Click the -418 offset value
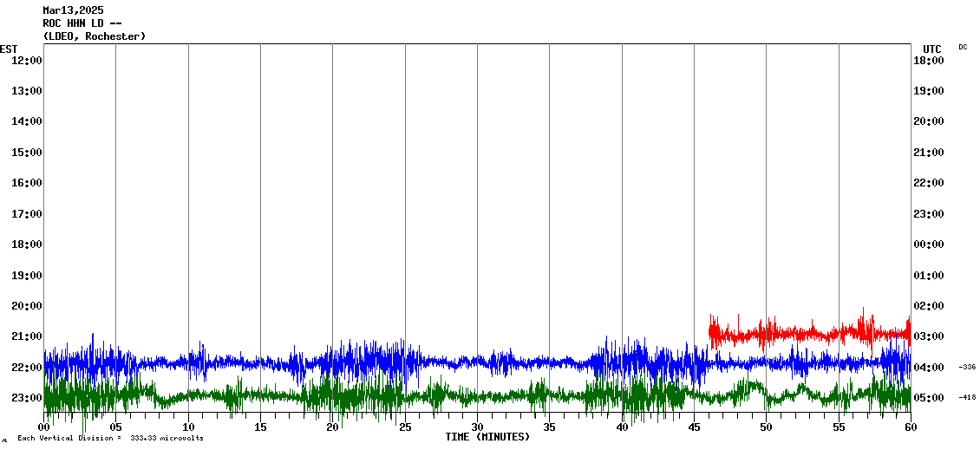Image resolution: width=980 pixels, height=450 pixels. (967, 398)
